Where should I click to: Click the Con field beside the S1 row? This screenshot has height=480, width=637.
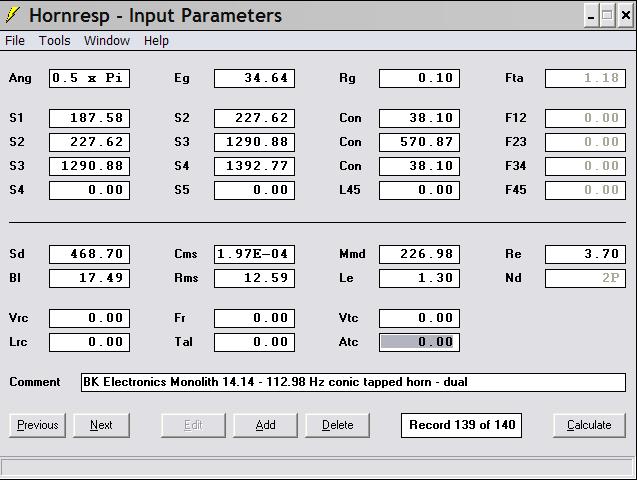click(419, 118)
